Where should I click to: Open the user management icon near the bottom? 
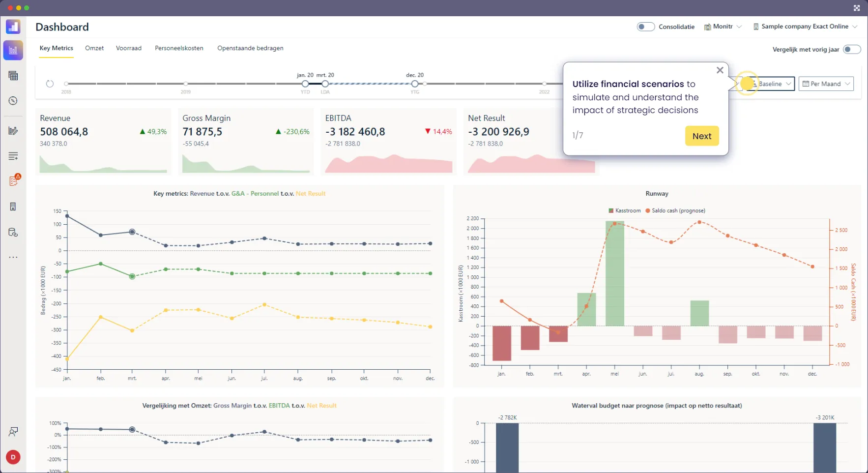click(13, 432)
